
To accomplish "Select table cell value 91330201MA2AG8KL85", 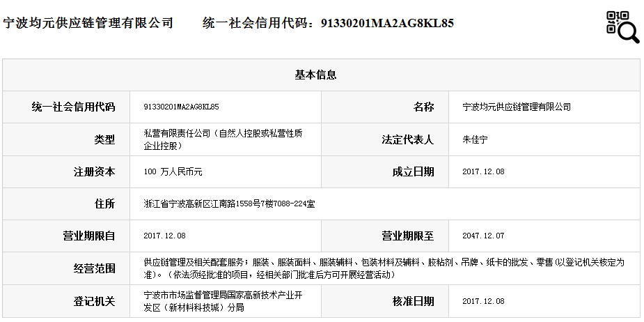I will (x=181, y=107).
